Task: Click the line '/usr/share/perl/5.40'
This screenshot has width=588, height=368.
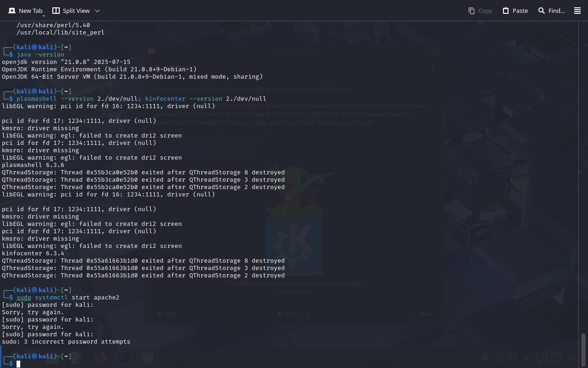Action: pos(53,25)
